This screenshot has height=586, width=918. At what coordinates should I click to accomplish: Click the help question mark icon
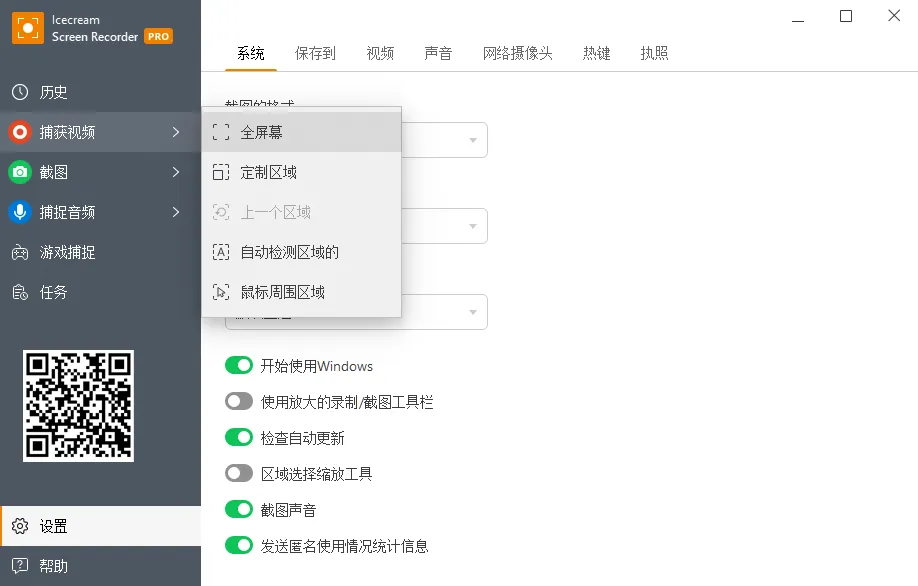point(20,566)
